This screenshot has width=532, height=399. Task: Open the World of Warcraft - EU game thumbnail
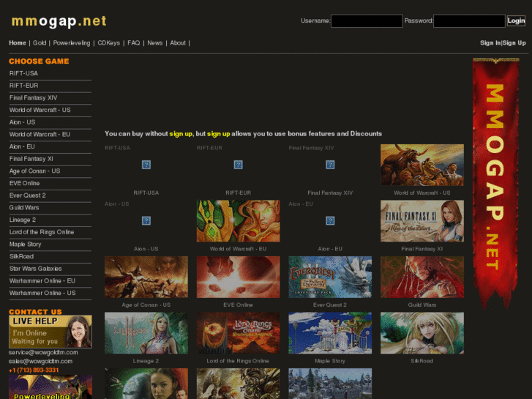tap(238, 221)
